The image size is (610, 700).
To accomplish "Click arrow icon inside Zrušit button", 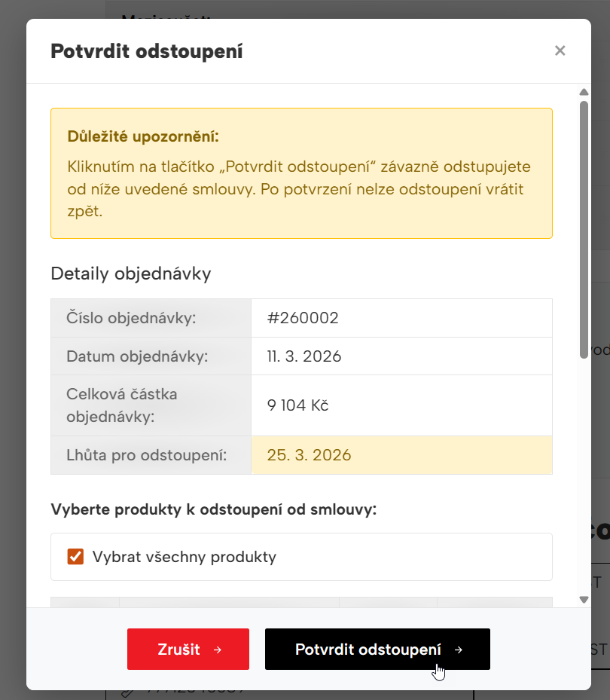I will [x=218, y=650].
